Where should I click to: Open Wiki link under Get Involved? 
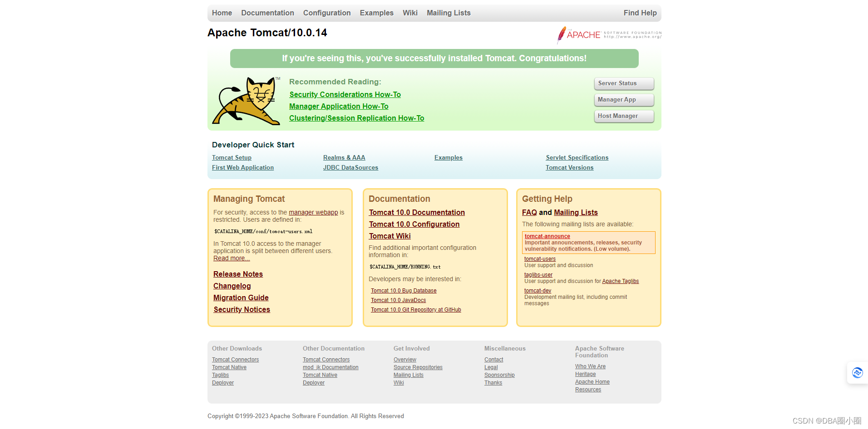[x=399, y=383]
